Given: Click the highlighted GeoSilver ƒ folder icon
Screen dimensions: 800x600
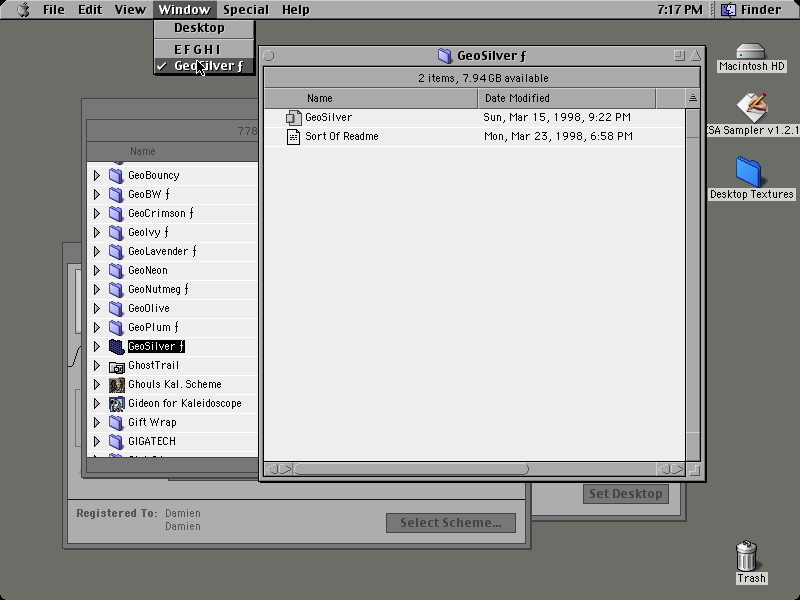Looking at the screenshot, I should pos(116,346).
